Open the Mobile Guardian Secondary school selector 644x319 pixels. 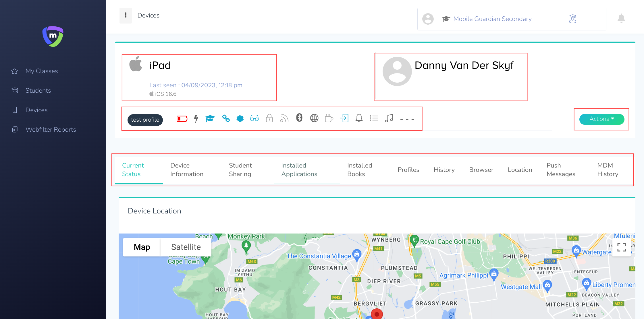tap(492, 19)
